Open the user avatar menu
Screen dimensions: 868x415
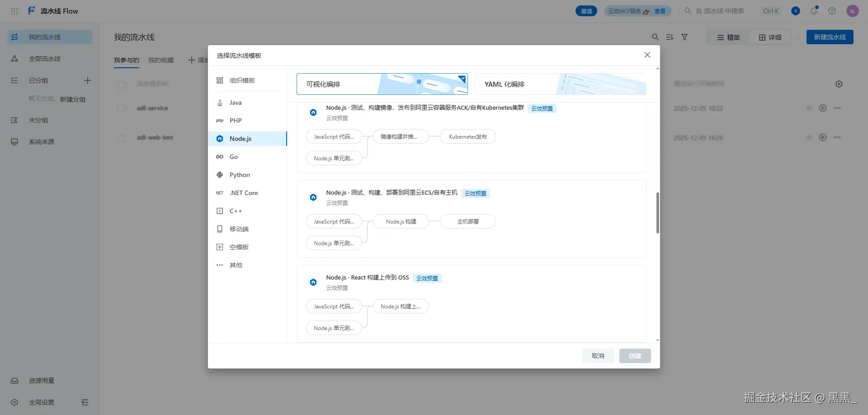[x=853, y=11]
